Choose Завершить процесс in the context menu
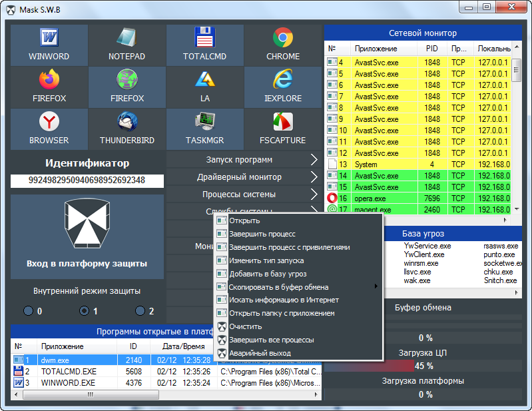Screen dimensions: 532x411 point(262,234)
